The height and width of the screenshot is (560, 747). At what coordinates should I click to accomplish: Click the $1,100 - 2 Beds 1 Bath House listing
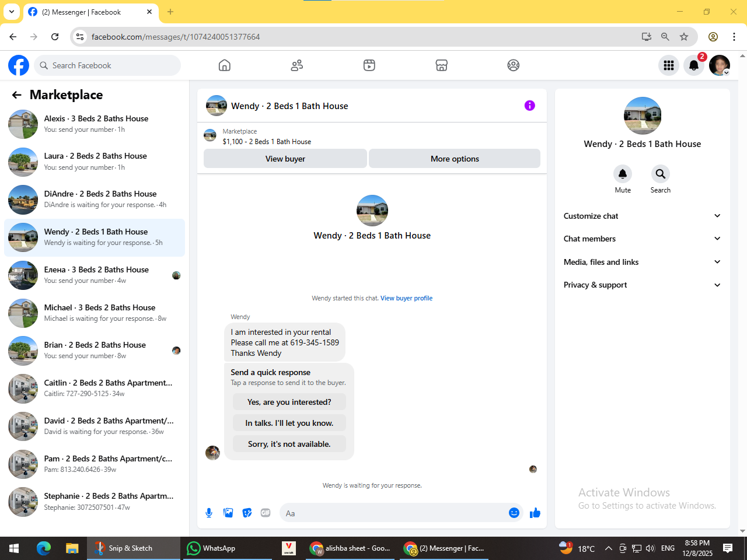point(267,142)
